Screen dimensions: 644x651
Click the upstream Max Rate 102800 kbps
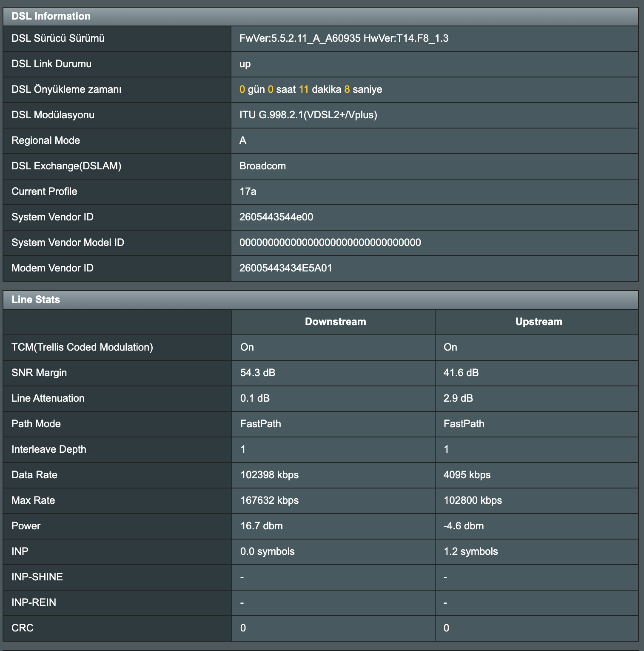tap(473, 500)
